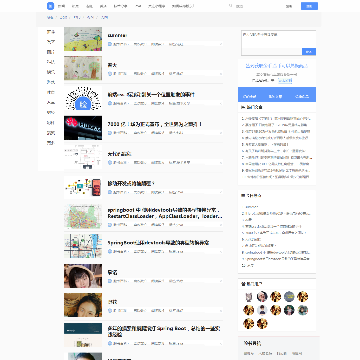Select the middle tab in the blue sidebar bar
This screenshot has height=360, width=360.
(276, 96)
